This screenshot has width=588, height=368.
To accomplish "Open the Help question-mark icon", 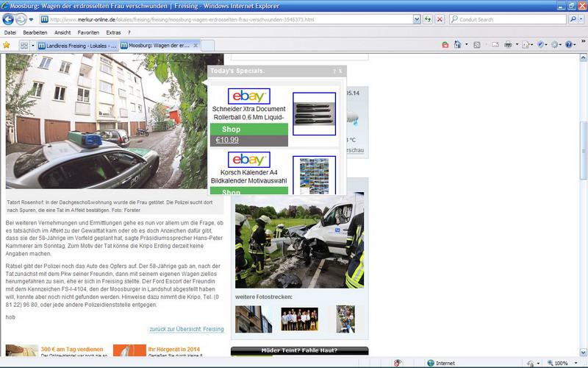I will pyautogui.click(x=570, y=45).
